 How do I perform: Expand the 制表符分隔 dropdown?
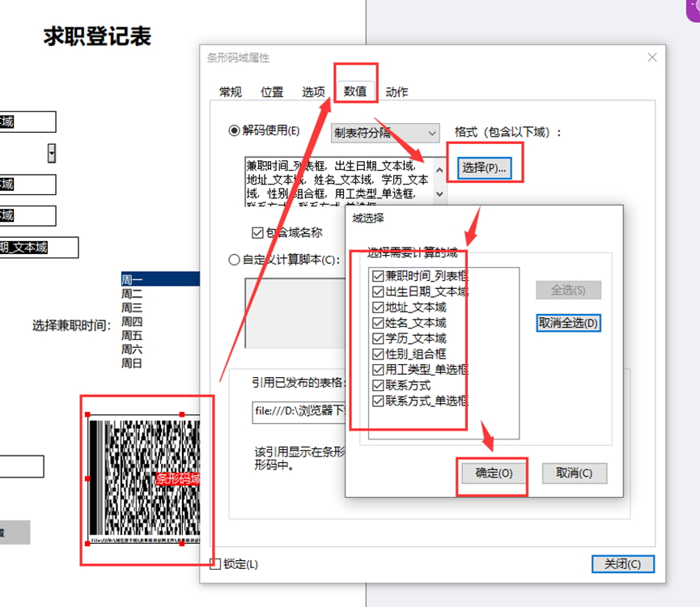[431, 133]
